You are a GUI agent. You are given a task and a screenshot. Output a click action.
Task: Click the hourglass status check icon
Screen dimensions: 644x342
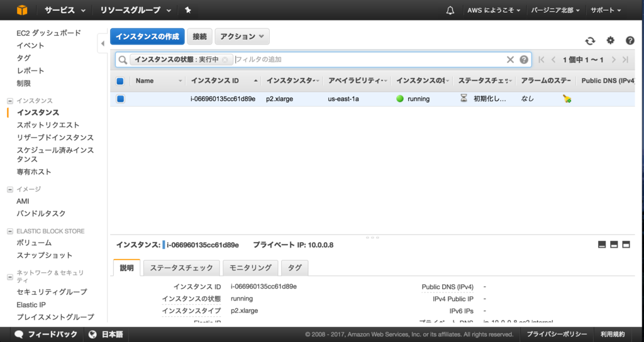tap(464, 98)
